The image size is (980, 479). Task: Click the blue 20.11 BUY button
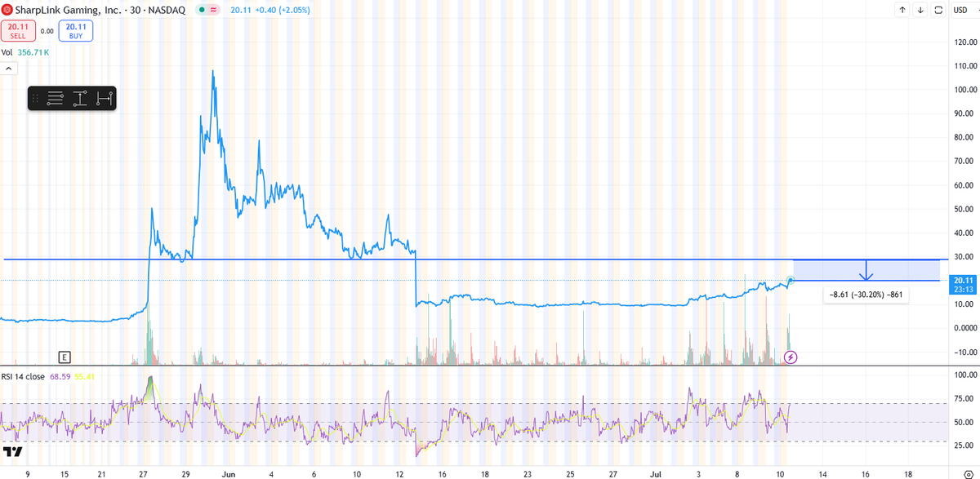[76, 31]
